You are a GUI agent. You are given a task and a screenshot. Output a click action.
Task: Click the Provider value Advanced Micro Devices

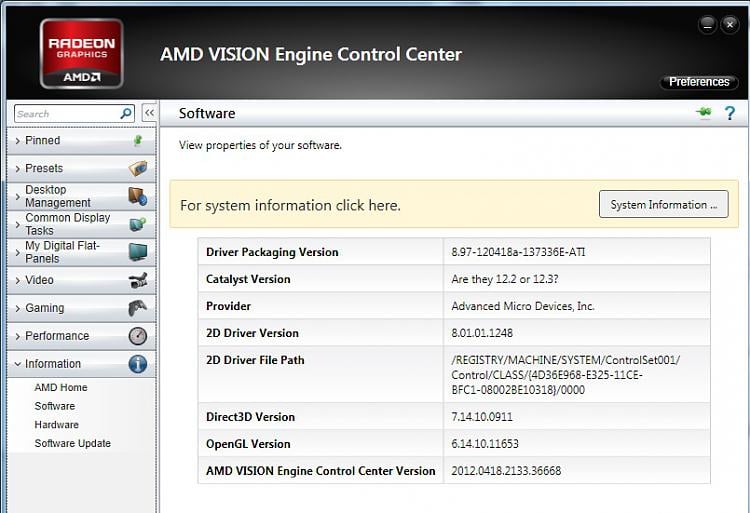point(523,306)
